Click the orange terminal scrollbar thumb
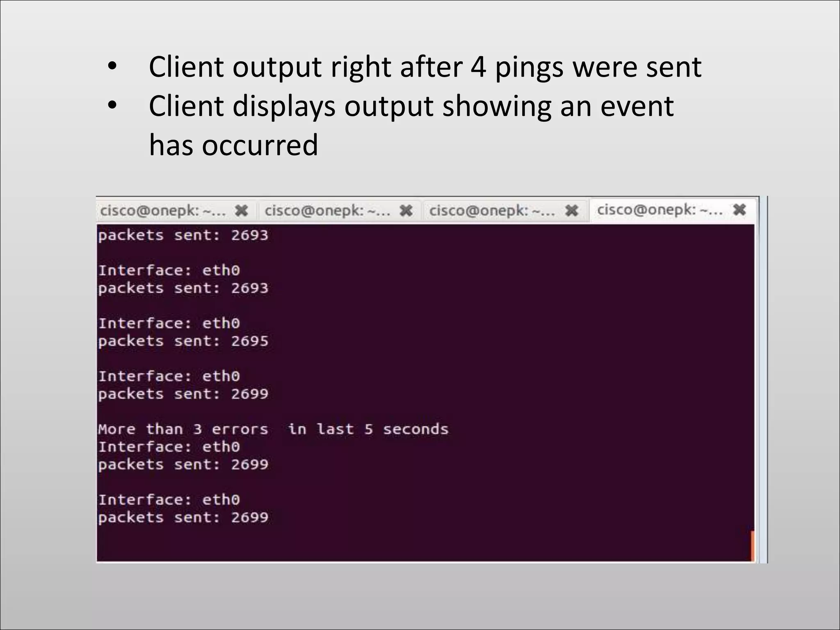 point(752,546)
